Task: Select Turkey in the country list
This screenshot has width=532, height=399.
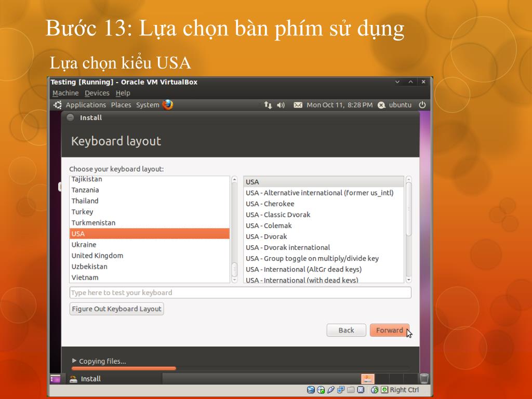Action: point(150,212)
